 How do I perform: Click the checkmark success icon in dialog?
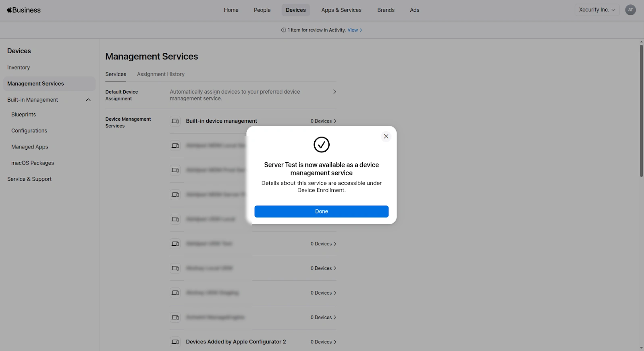point(322,144)
